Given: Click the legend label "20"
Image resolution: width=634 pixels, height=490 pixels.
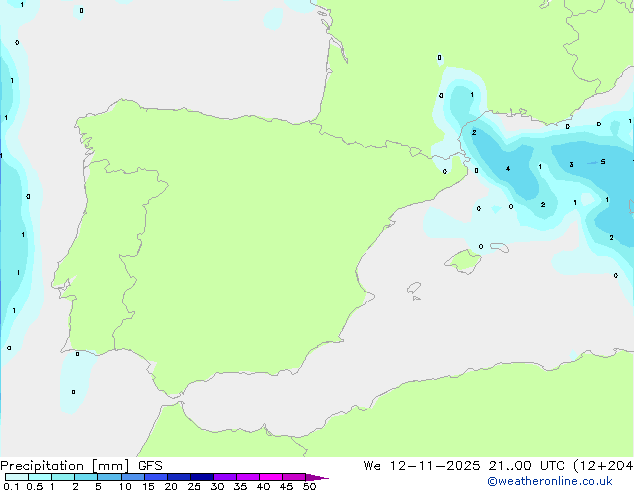Looking at the screenshot, I should point(171,486).
